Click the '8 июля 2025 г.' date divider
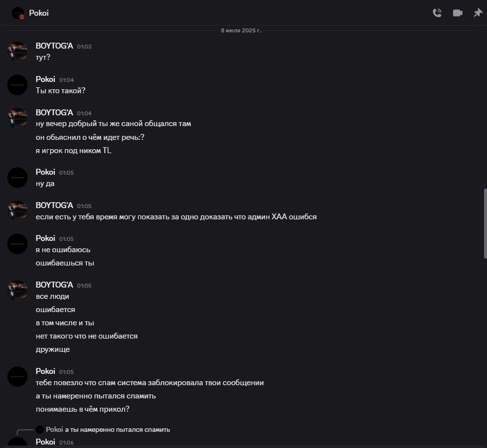Image resolution: width=487 pixels, height=448 pixels. point(241,30)
